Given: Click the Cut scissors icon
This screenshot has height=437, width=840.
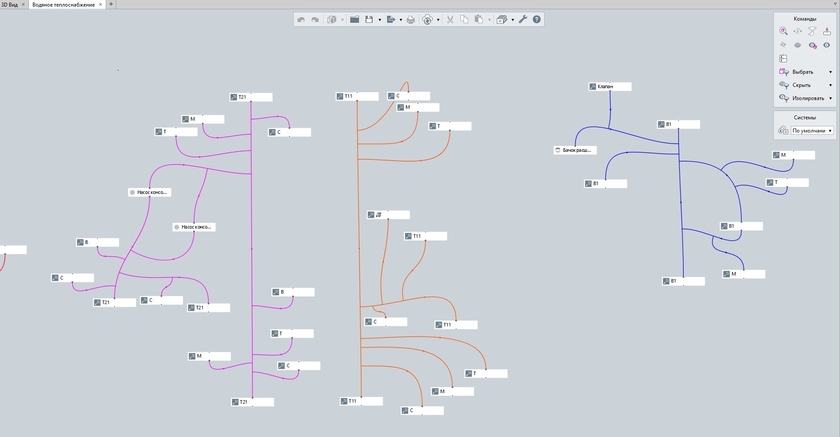Looking at the screenshot, I should (450, 19).
